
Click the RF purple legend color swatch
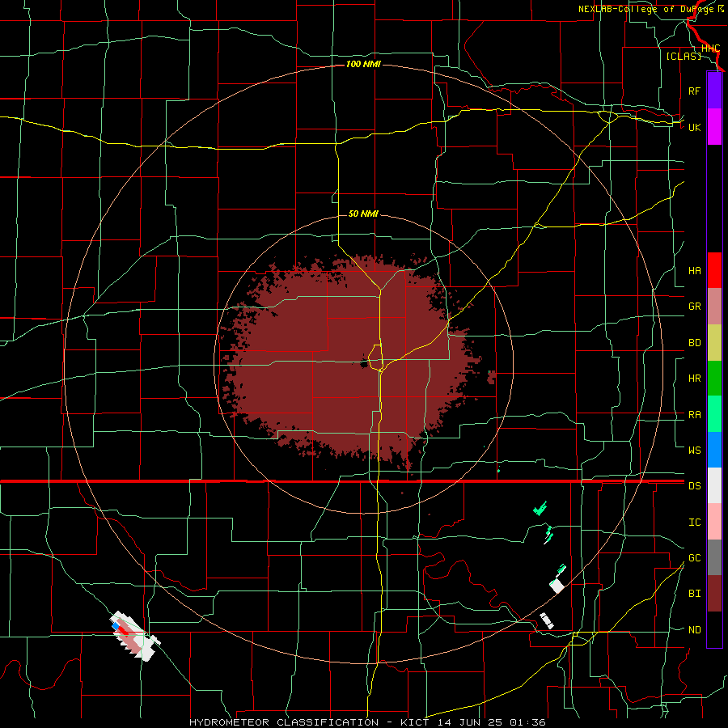coord(714,91)
